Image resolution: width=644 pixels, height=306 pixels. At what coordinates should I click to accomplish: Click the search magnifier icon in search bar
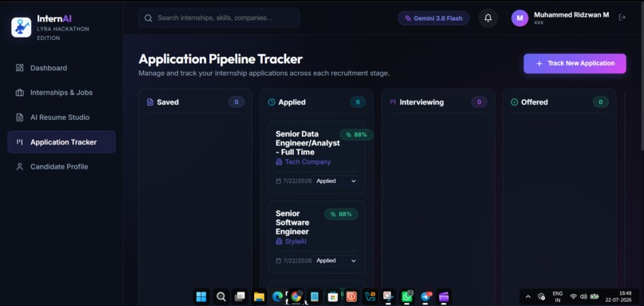coord(149,18)
